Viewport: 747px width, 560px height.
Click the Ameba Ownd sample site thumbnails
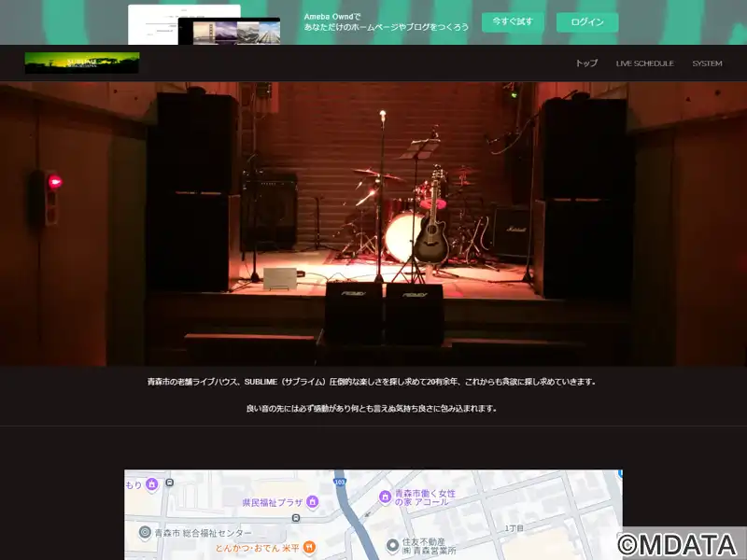pyautogui.click(x=204, y=25)
